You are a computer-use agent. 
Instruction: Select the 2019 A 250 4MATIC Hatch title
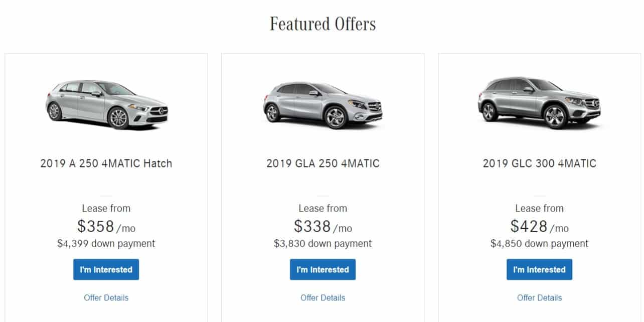pos(106,163)
